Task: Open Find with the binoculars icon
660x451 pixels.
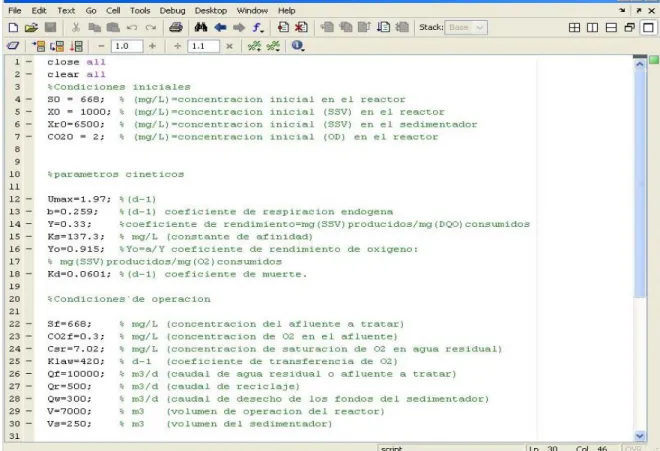Action: [201, 28]
